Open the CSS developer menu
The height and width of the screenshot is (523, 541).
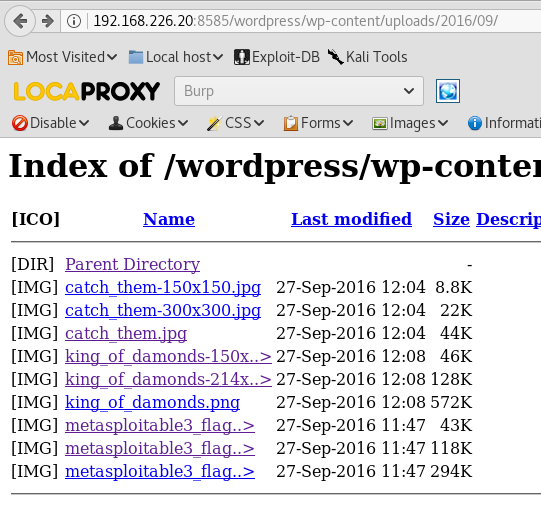click(x=235, y=123)
